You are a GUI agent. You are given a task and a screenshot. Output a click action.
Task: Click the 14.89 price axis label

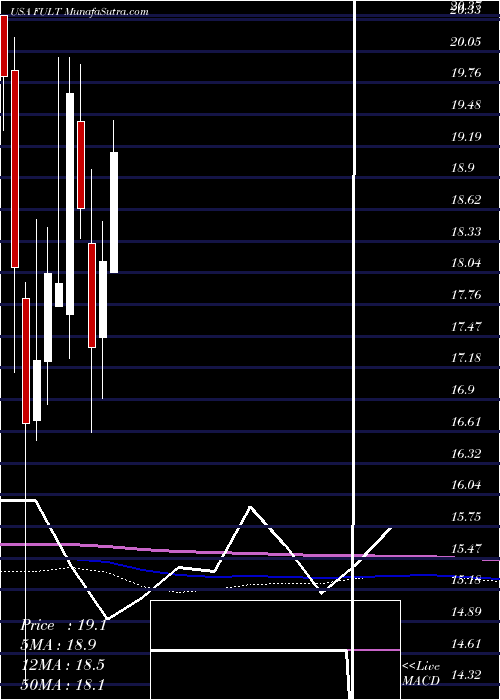466,612
